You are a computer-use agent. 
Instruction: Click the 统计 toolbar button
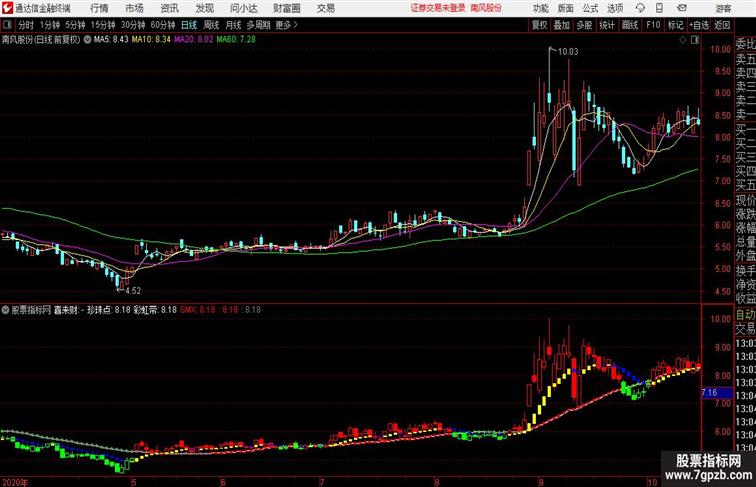tap(607, 25)
